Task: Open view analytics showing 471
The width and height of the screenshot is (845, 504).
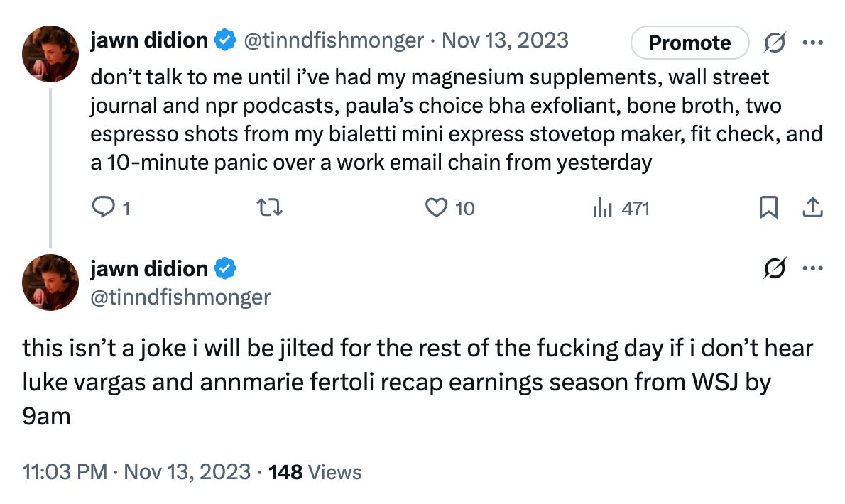Action: [602, 208]
